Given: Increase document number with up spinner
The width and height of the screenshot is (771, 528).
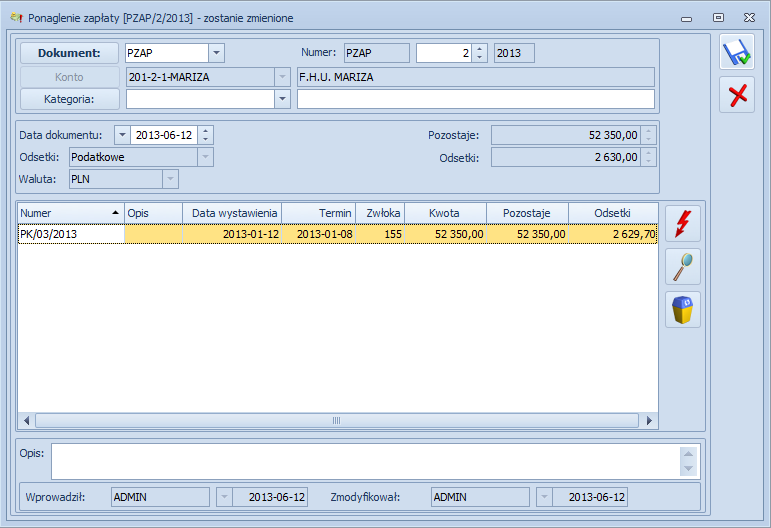Looking at the screenshot, I should (x=479, y=49).
